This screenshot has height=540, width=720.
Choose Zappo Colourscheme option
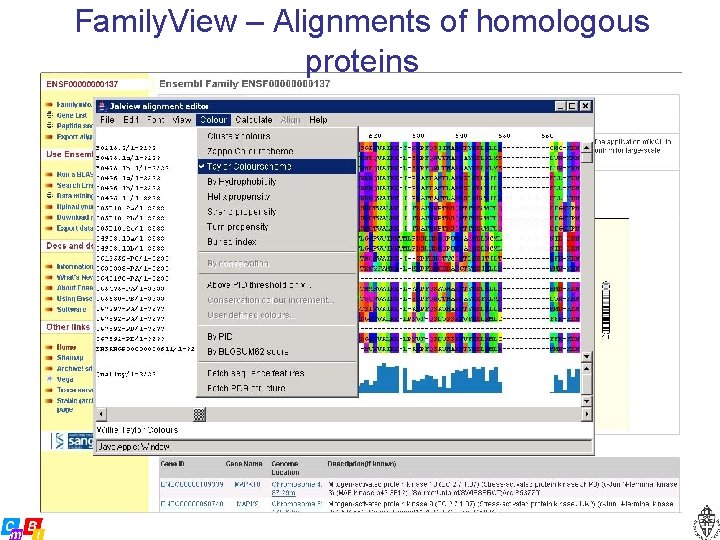(277, 151)
